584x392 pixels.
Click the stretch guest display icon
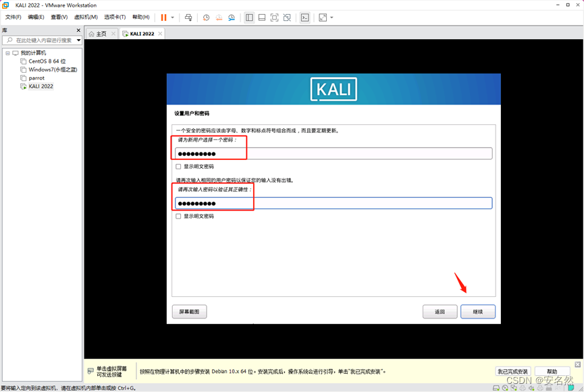323,18
